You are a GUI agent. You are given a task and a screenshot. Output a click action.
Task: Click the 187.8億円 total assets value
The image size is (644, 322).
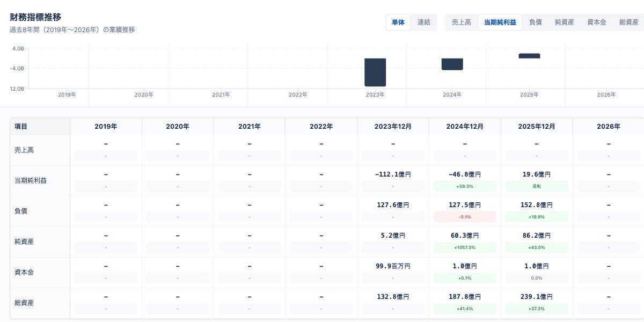click(465, 297)
